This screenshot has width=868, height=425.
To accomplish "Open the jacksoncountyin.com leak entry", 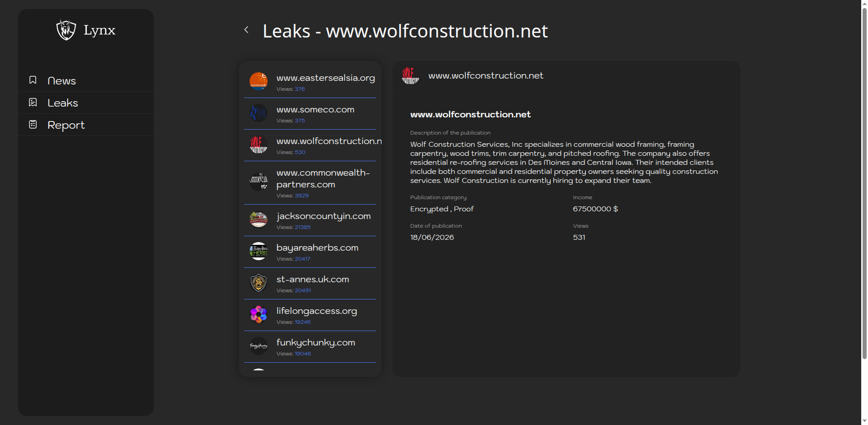I will click(x=310, y=220).
